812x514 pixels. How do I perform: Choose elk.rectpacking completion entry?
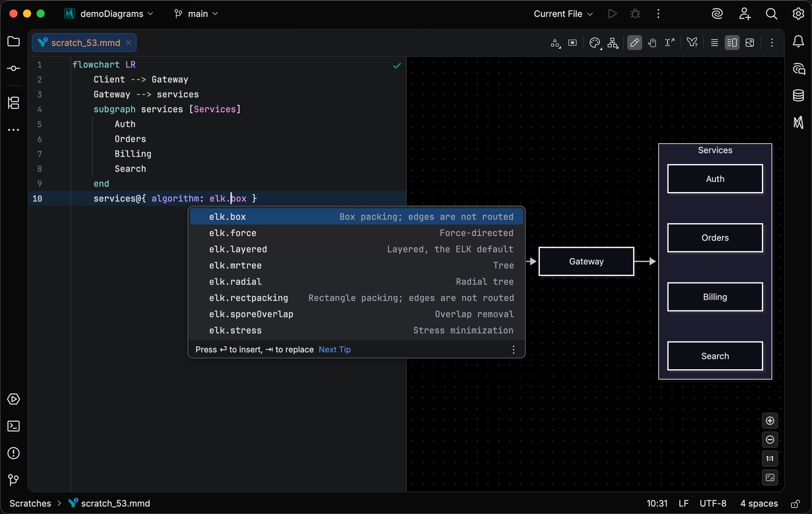pyautogui.click(x=357, y=298)
